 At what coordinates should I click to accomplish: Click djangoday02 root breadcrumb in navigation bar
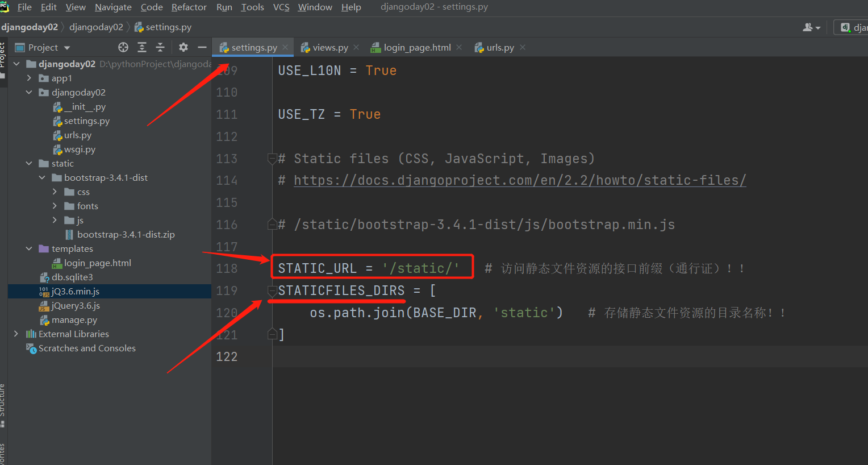[30, 27]
